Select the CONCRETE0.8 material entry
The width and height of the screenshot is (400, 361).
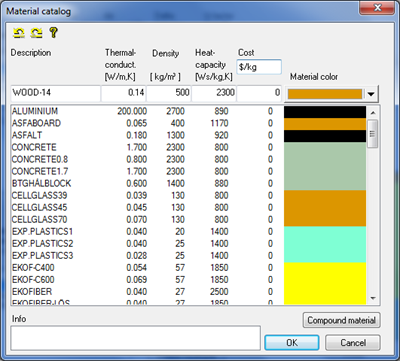coord(188,159)
